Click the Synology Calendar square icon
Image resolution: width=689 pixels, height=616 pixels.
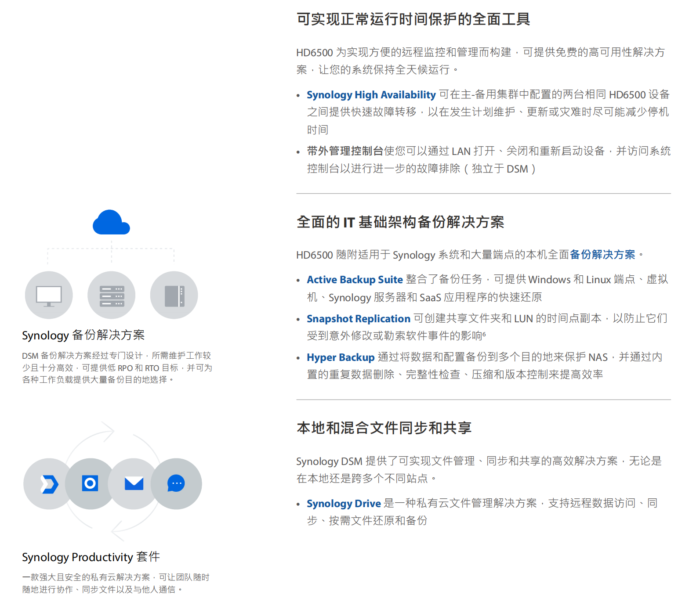90,484
